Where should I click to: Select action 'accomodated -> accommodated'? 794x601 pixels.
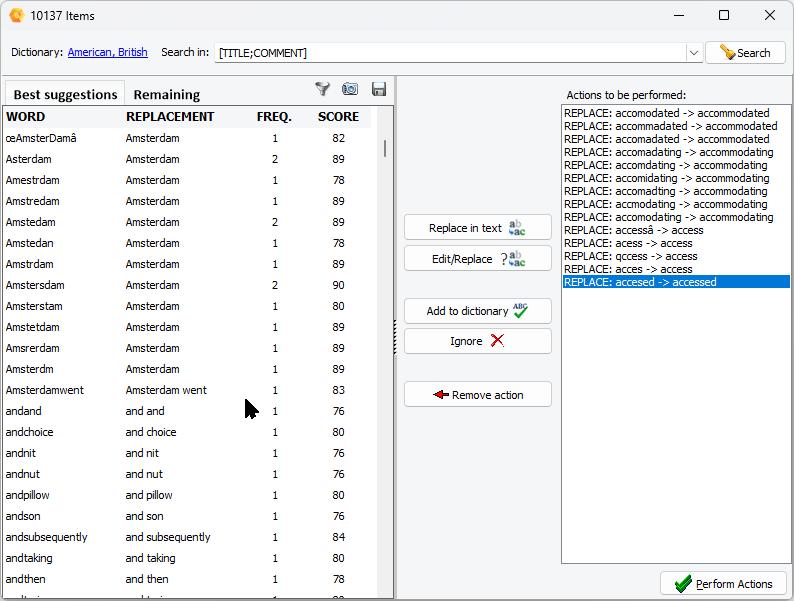[x=676, y=113]
